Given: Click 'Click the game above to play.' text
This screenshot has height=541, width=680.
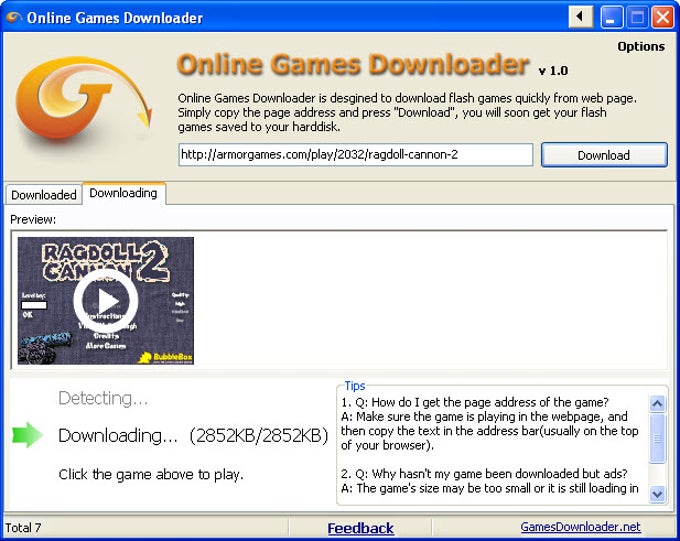Looking at the screenshot, I should coord(151,474).
